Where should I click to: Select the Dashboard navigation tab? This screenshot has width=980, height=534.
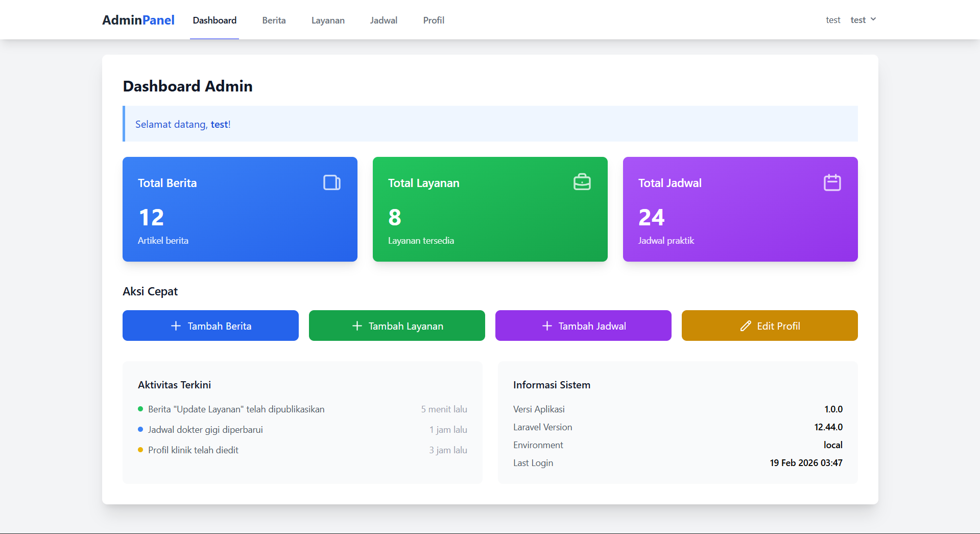(x=214, y=20)
